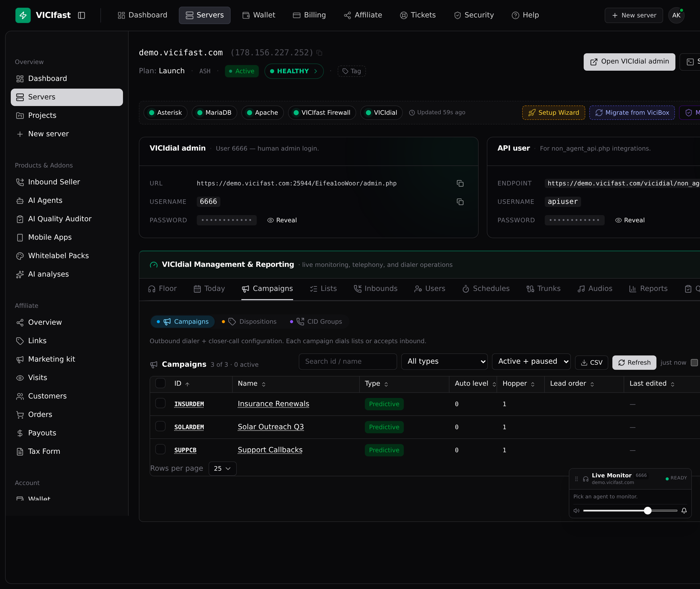This screenshot has width=700, height=589.
Task: Copy the VICIdial admin URL
Action: point(460,183)
